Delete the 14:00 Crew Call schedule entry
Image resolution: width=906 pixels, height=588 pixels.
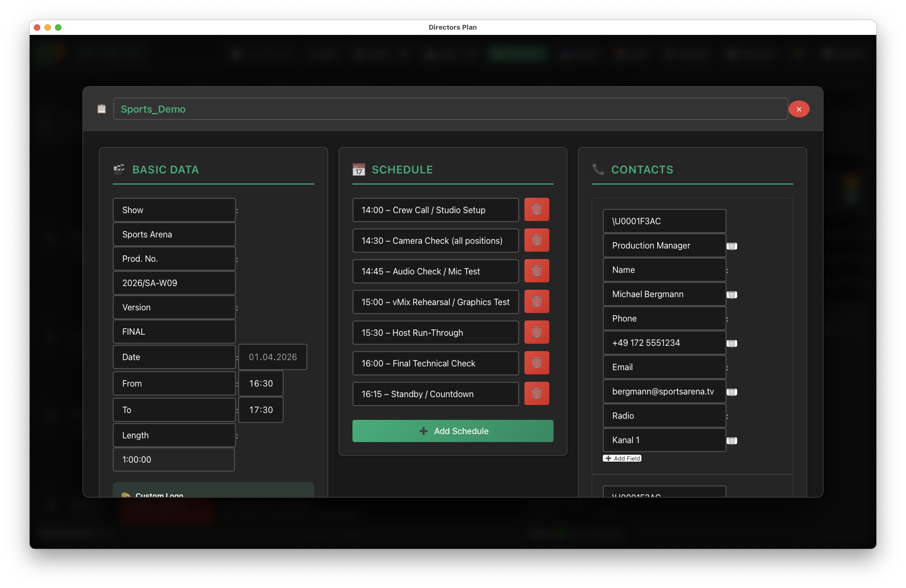[x=537, y=209]
